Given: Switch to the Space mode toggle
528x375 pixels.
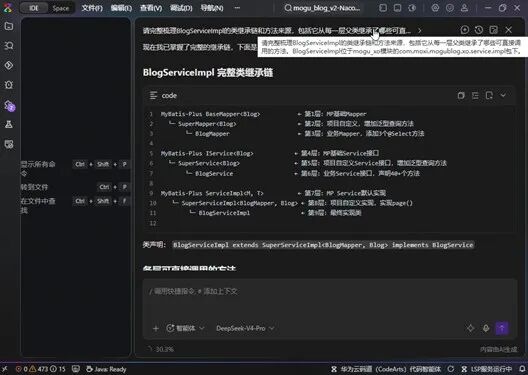Looking at the screenshot, I should point(61,8).
